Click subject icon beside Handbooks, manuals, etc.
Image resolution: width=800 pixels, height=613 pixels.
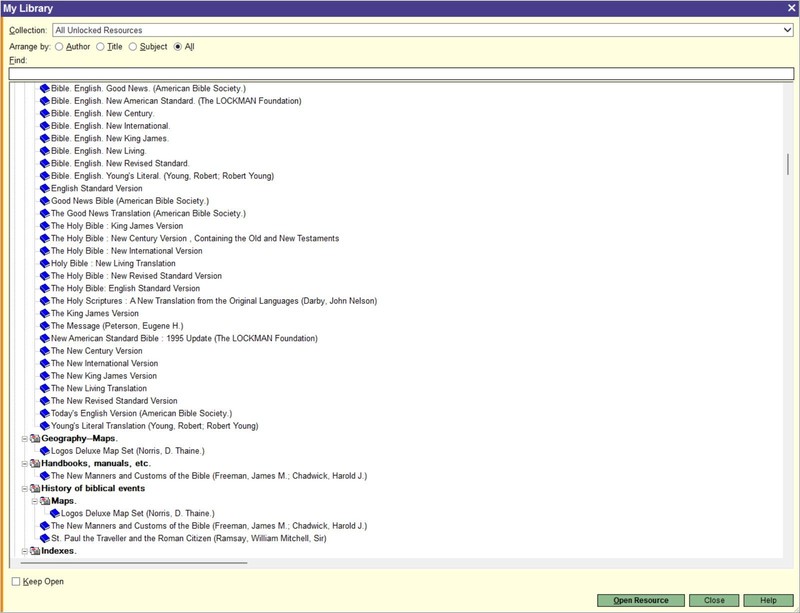(35, 463)
